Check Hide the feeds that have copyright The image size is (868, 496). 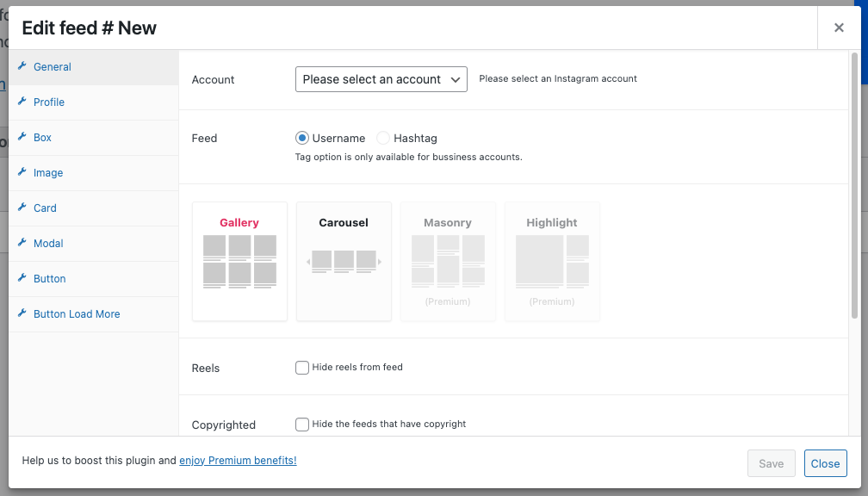click(x=302, y=425)
